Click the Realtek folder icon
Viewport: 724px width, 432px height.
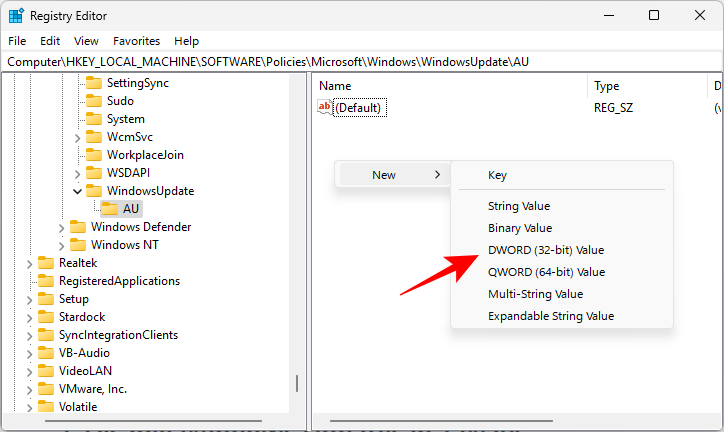coord(46,263)
